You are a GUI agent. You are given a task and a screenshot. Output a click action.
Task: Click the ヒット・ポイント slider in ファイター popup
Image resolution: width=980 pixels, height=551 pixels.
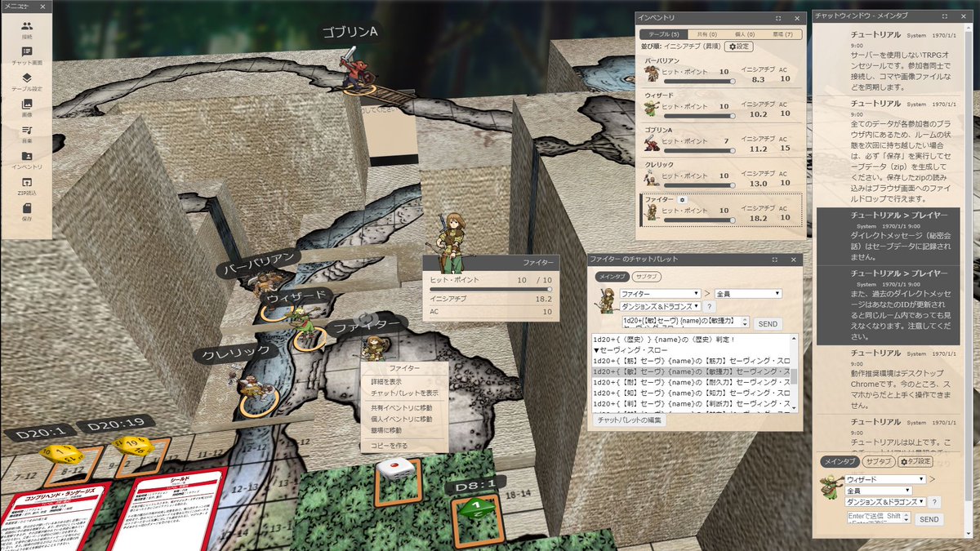pos(491,289)
